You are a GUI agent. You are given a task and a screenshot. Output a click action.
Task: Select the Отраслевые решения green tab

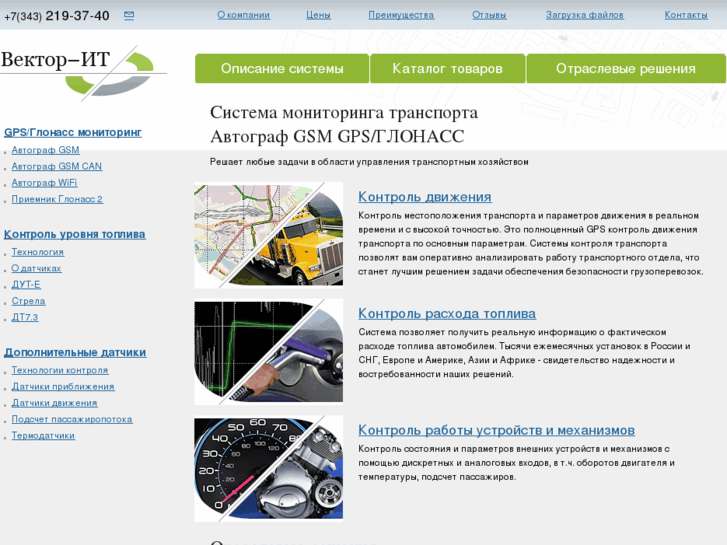tap(626, 69)
